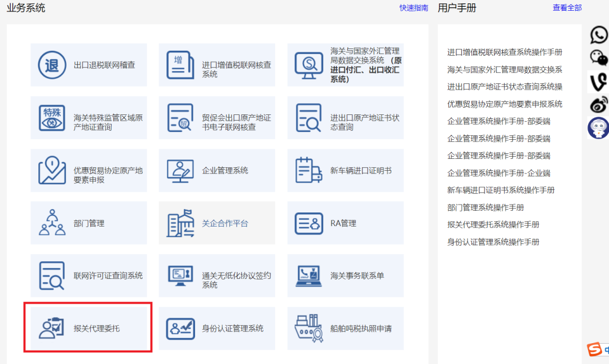Open the WhatsApp share icon
Image resolution: width=609 pixels, height=364 pixels.
pos(598,35)
